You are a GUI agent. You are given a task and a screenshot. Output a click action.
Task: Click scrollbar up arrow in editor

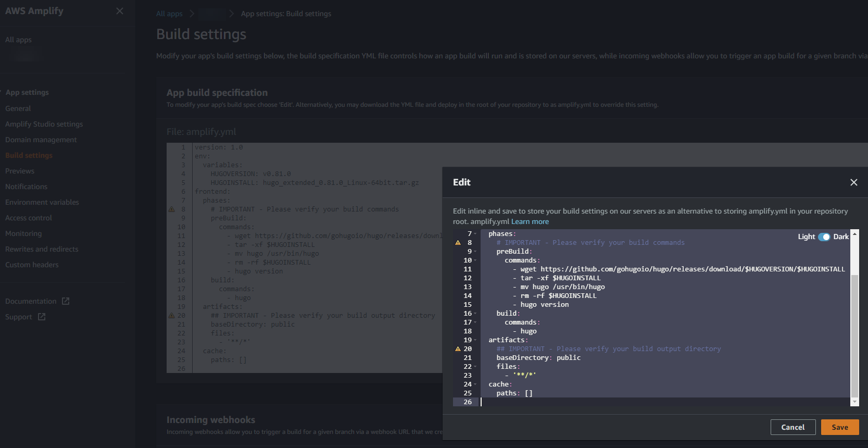854,234
